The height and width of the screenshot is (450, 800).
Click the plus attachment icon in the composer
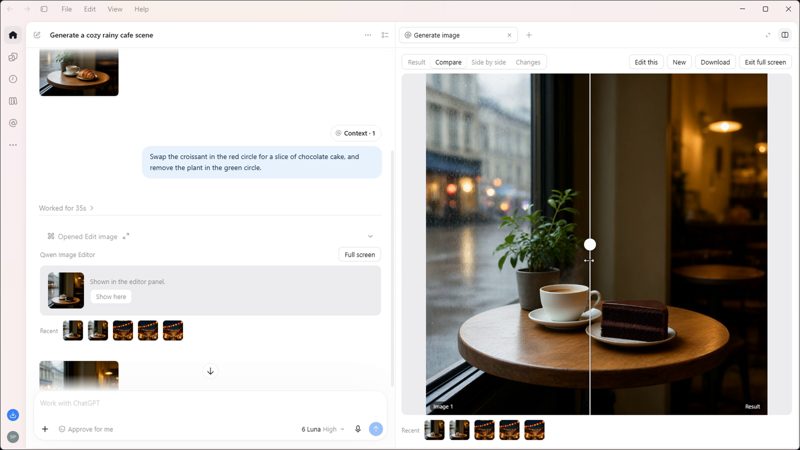click(45, 429)
